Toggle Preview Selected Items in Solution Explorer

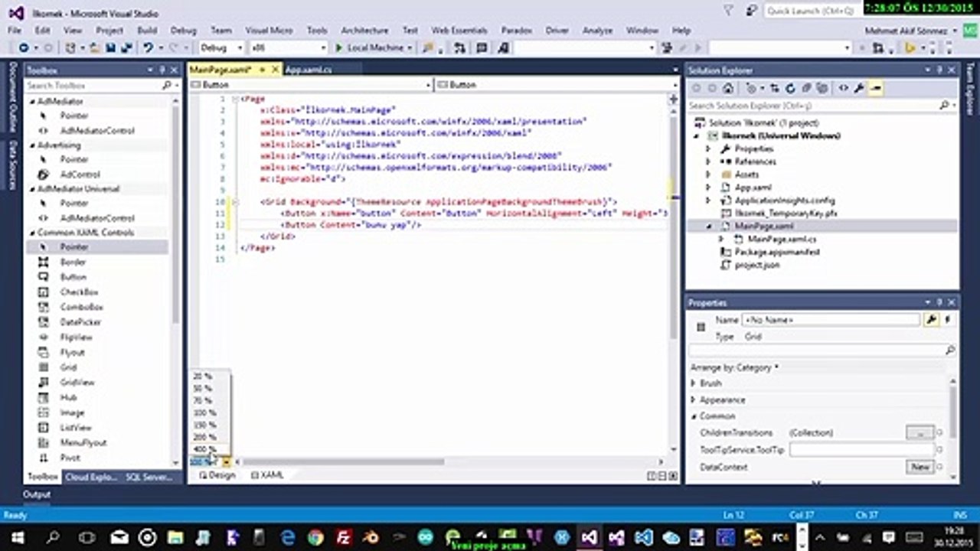click(x=876, y=88)
